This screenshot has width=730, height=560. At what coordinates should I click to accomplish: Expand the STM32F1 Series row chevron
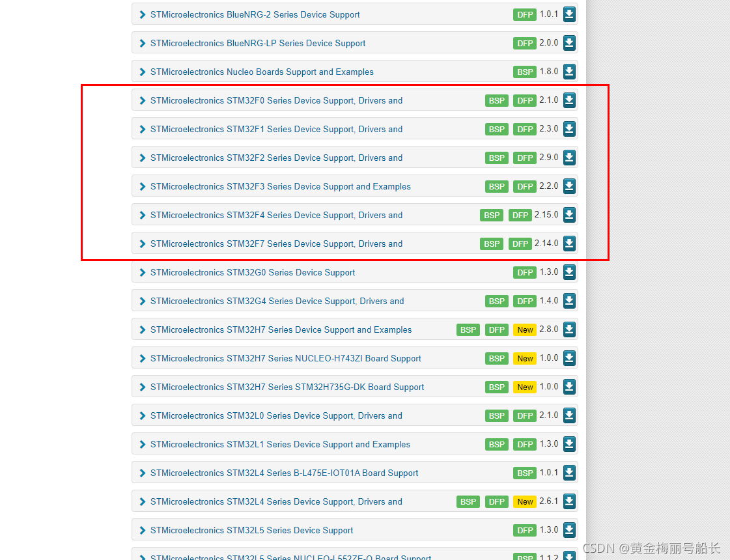point(143,130)
